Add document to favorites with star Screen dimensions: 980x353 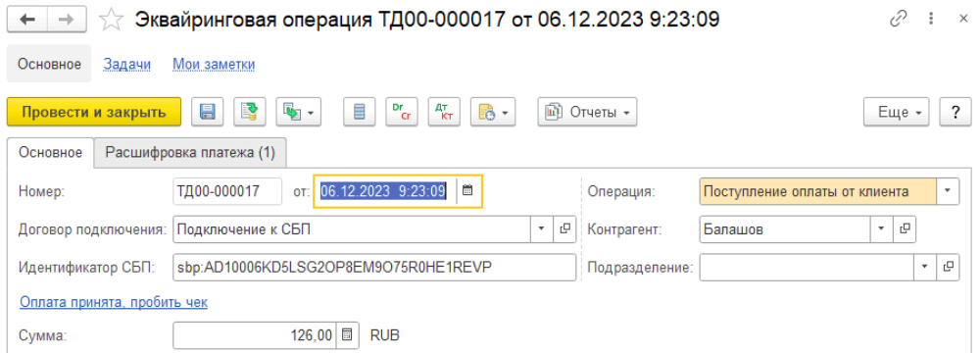coord(112,20)
